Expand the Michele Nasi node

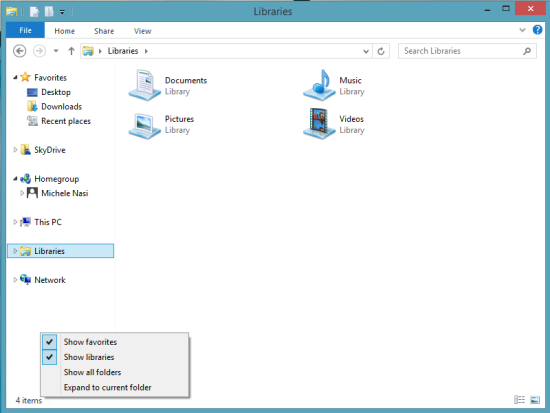coord(22,193)
